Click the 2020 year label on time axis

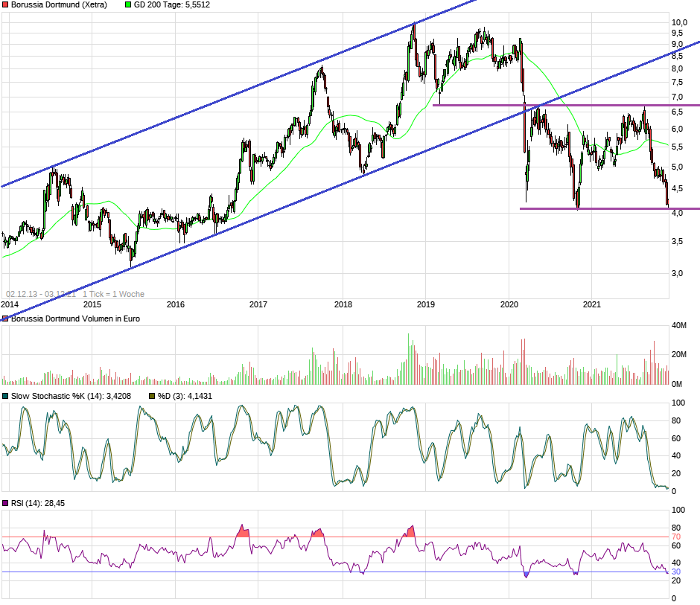tap(509, 304)
